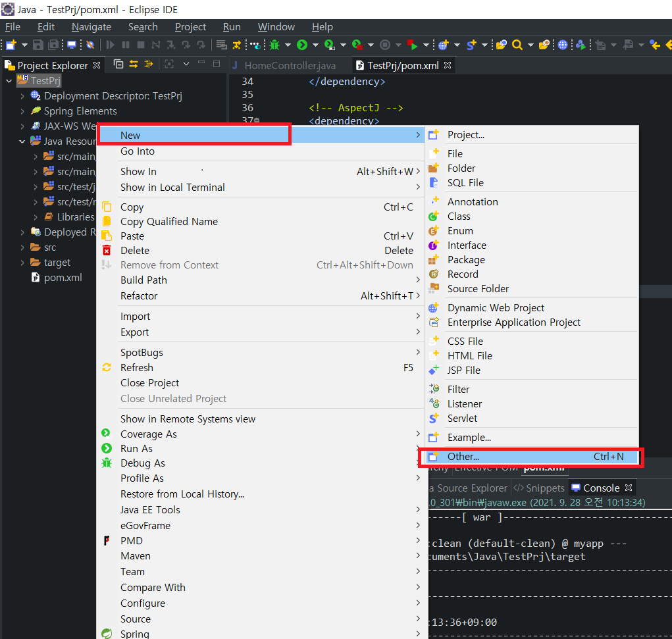This screenshot has height=639, width=672.
Task: Click the New Servlet toolbar icon
Action: [x=471, y=45]
